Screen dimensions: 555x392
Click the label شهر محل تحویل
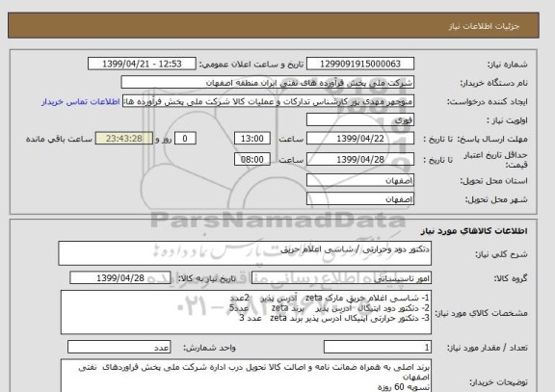coord(496,199)
